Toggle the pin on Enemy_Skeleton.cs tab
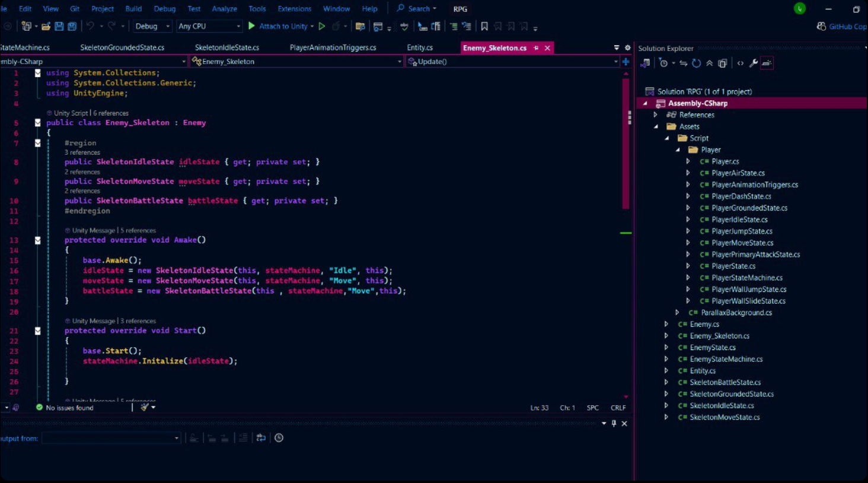This screenshot has height=483, width=868. [x=536, y=48]
